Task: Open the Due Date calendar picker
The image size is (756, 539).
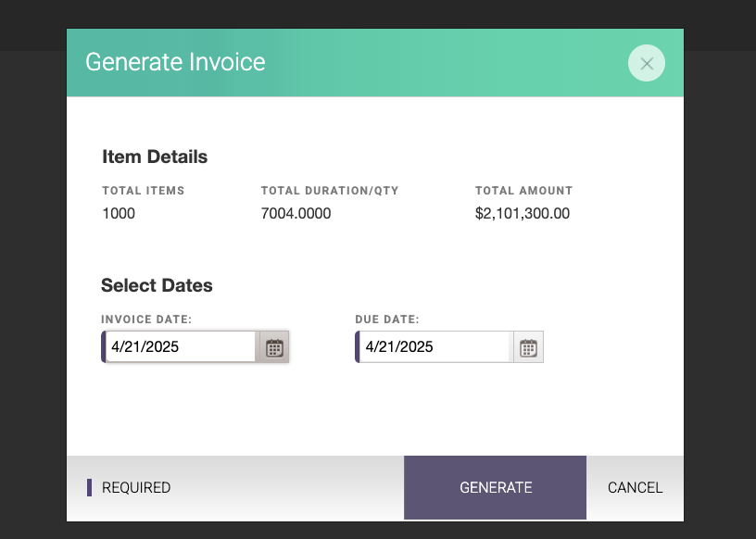Action: (x=528, y=347)
